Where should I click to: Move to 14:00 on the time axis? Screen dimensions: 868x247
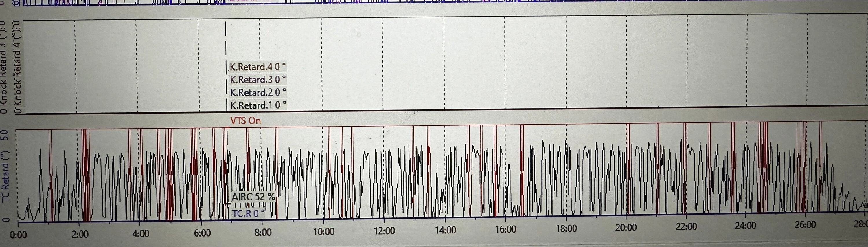coord(446,230)
